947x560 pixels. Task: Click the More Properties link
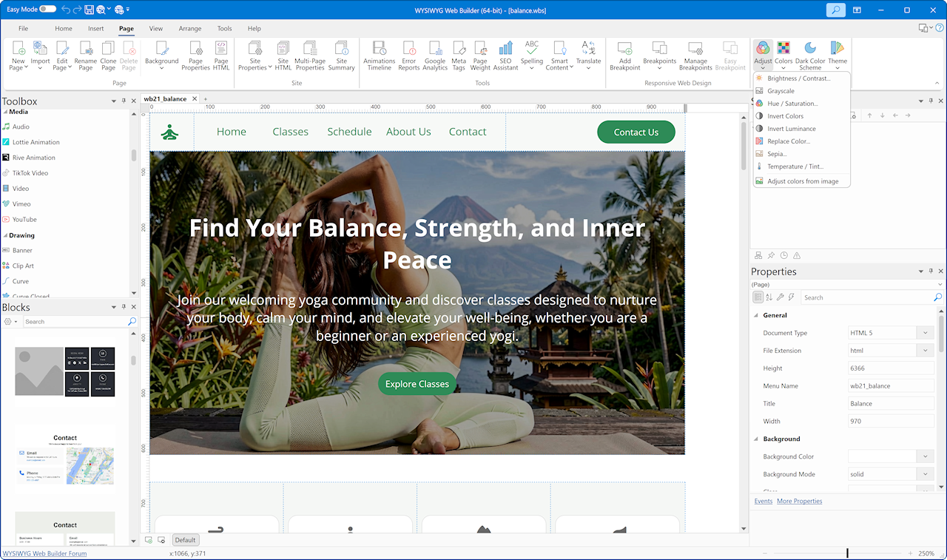(799, 501)
